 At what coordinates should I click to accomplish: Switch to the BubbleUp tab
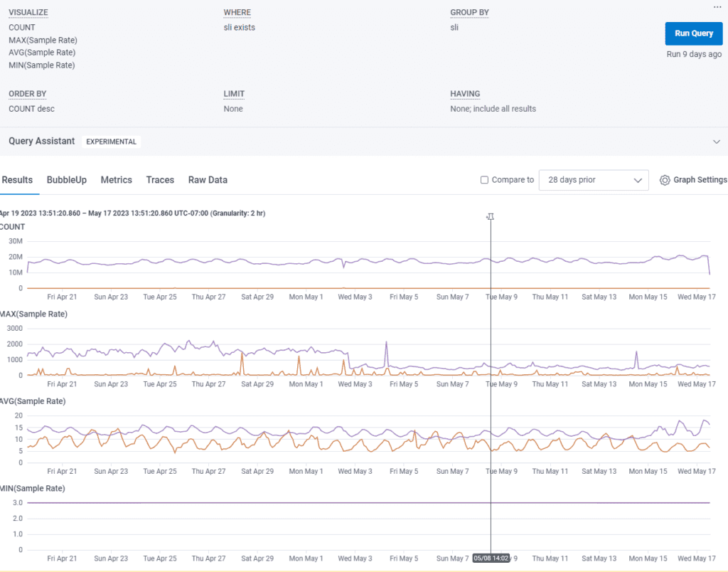[67, 180]
